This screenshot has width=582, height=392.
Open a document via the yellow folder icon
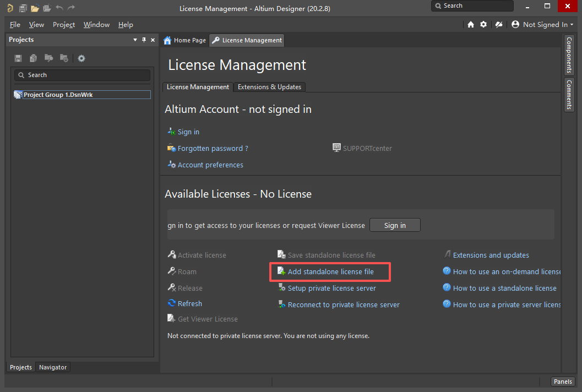click(35, 8)
